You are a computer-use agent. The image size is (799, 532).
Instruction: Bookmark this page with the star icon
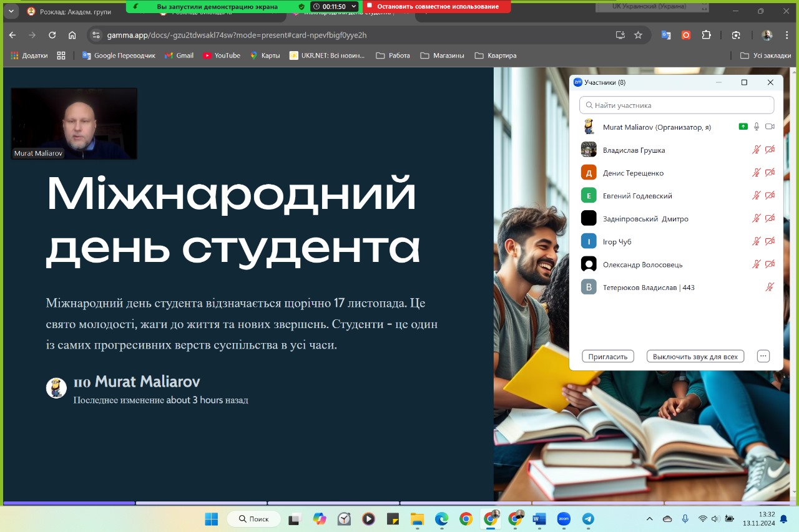(638, 35)
